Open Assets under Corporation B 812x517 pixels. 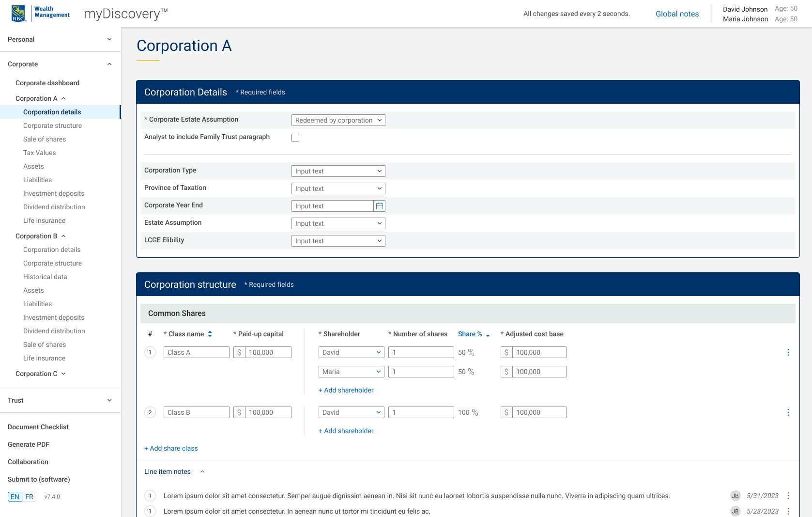33,290
